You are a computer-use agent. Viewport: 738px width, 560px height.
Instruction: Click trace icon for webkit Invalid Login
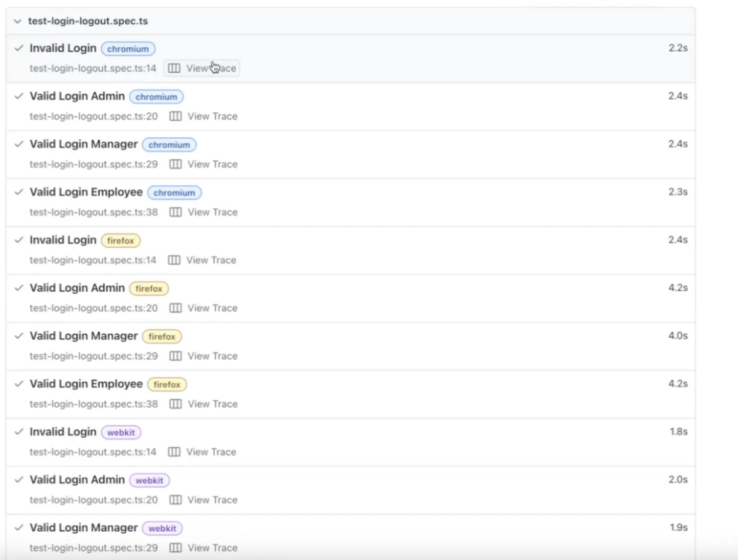coord(174,452)
